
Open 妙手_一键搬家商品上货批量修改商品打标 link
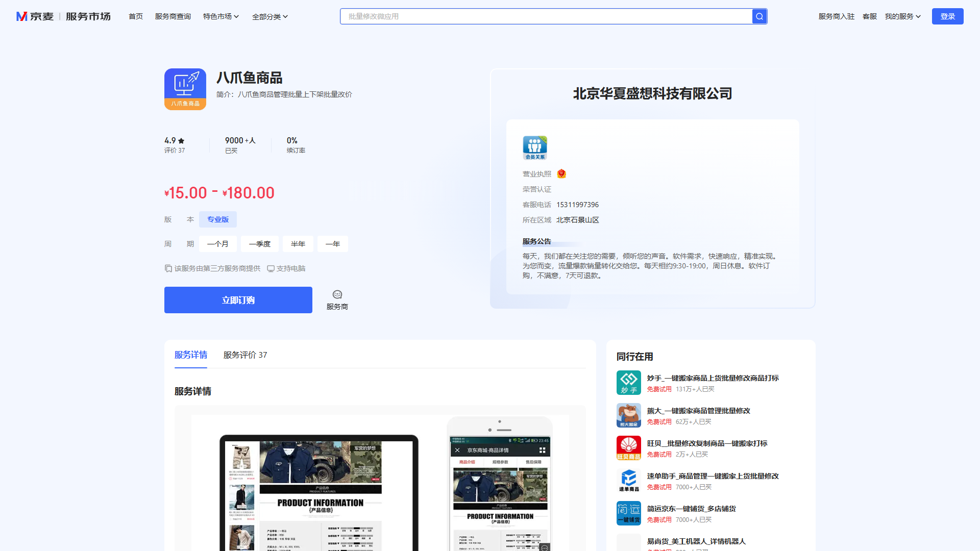pyautogui.click(x=713, y=378)
